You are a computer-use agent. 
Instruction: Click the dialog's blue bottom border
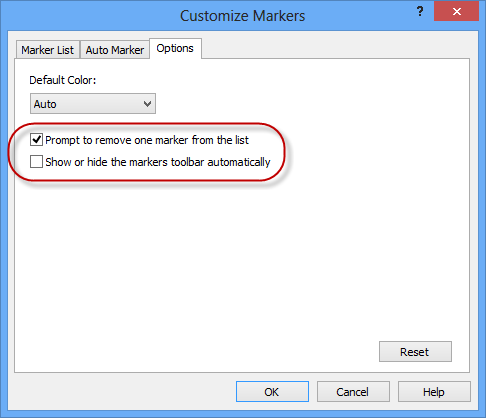[x=243, y=414]
